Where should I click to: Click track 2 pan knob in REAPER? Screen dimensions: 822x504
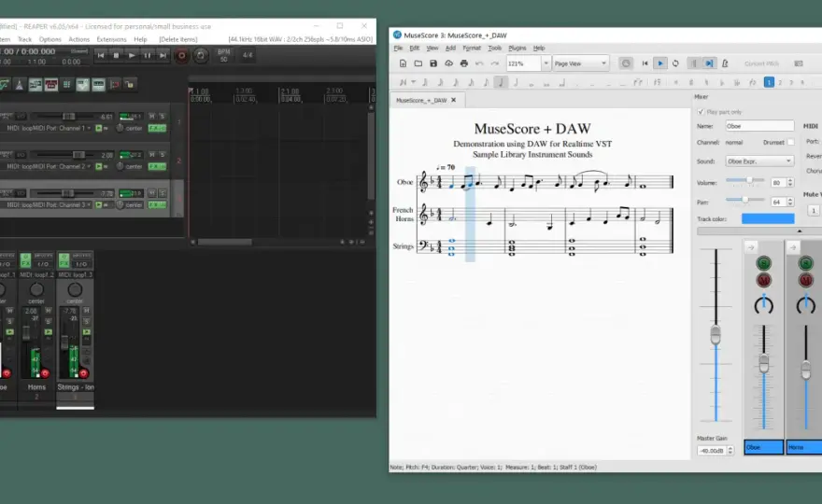coord(120,167)
